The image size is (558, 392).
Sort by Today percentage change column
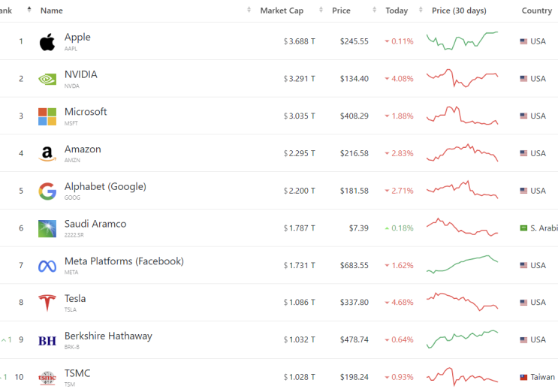397,11
